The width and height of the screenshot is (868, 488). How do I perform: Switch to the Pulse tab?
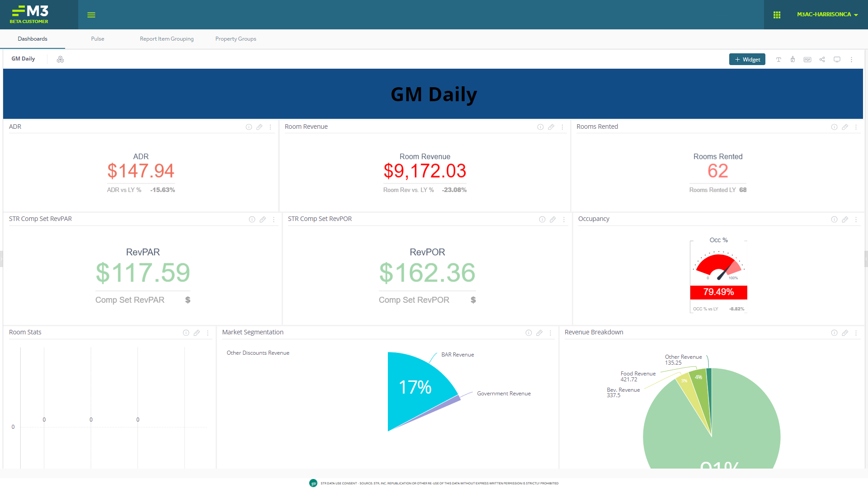point(98,39)
